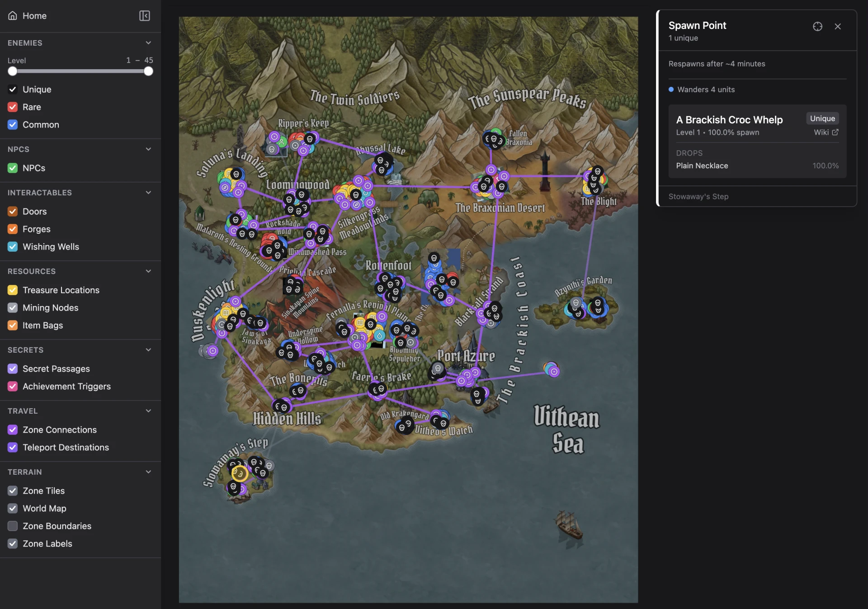Uncheck Wishing Wells
868x609 pixels.
click(13, 247)
